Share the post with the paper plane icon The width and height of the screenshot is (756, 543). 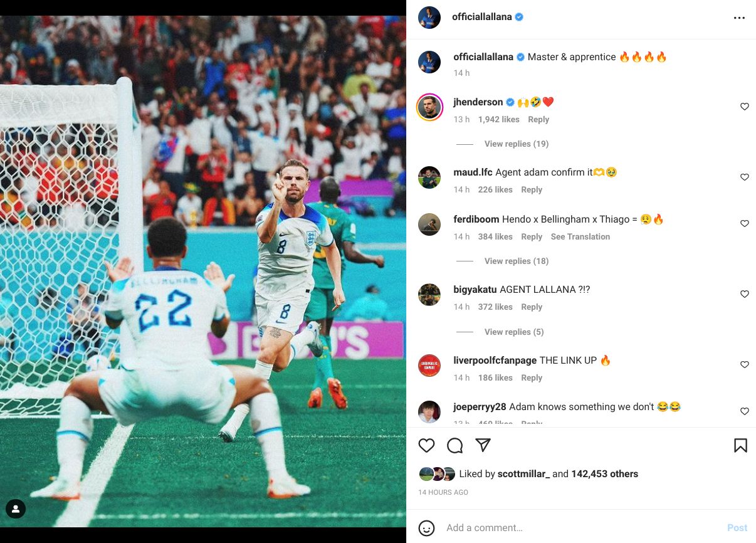483,445
